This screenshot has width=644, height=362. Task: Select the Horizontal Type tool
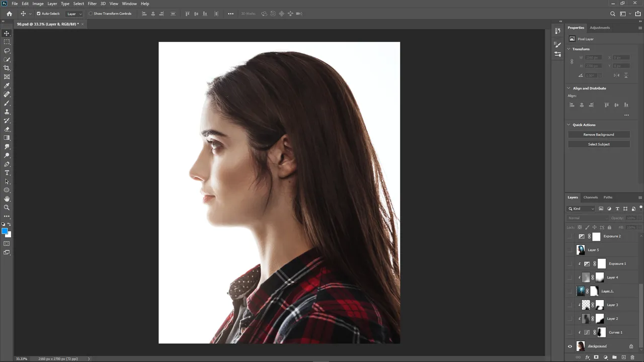[x=7, y=173]
